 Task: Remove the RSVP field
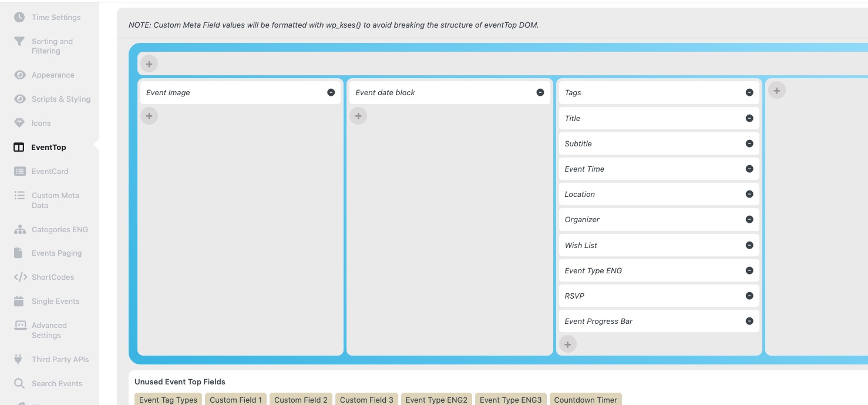click(749, 296)
